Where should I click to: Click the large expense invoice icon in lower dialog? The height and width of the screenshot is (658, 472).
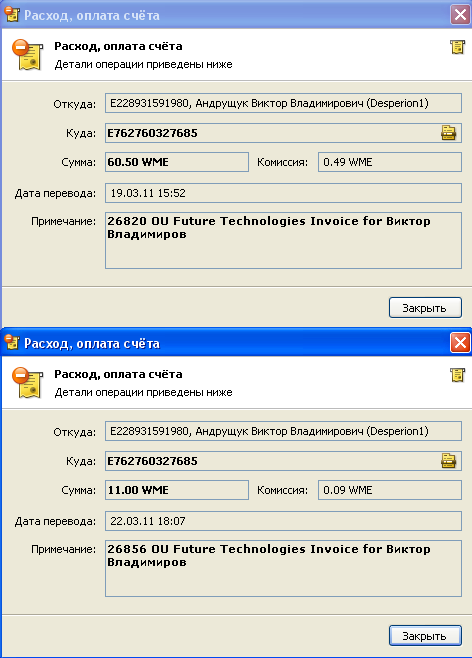point(27,382)
